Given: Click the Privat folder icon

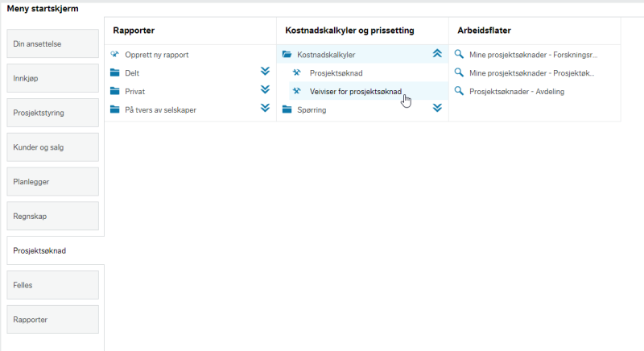Looking at the screenshot, I should coord(115,91).
